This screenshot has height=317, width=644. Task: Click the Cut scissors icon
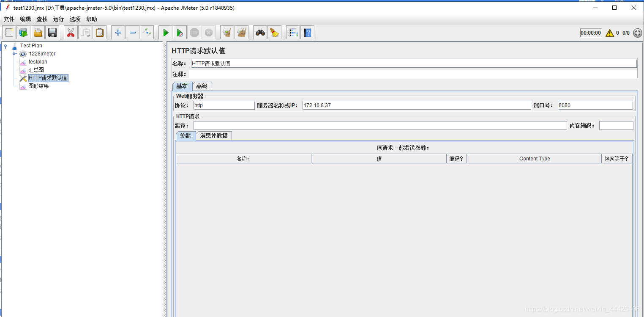(71, 33)
